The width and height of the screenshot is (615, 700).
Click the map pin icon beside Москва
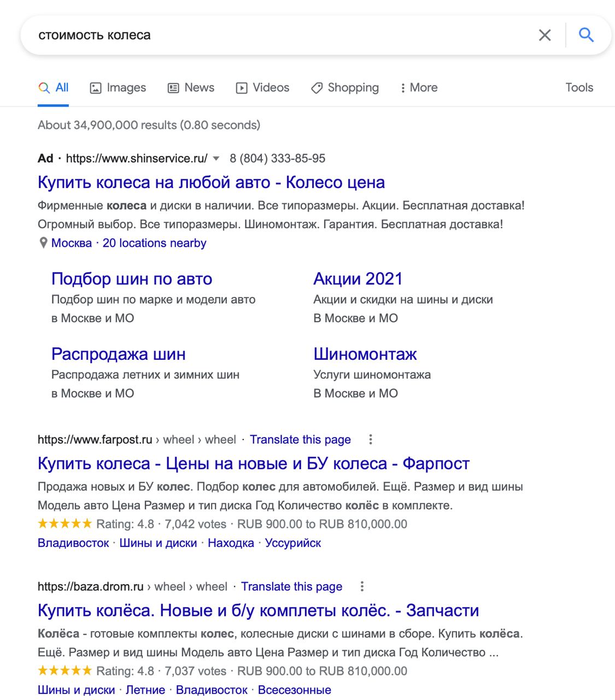[43, 243]
